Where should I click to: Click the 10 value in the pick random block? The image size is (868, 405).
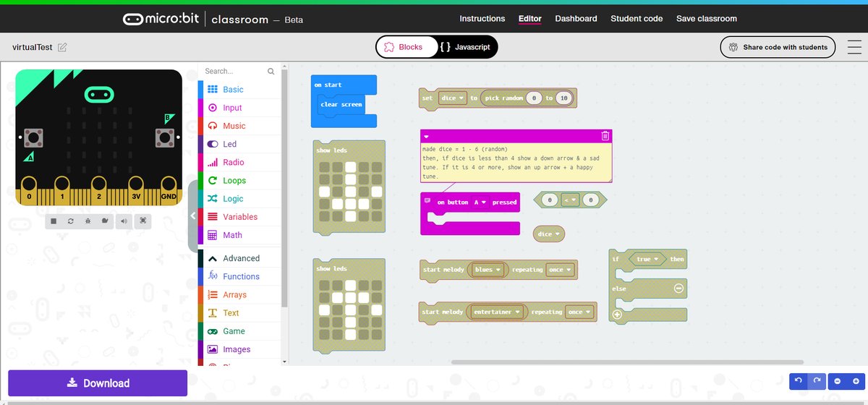coord(564,98)
